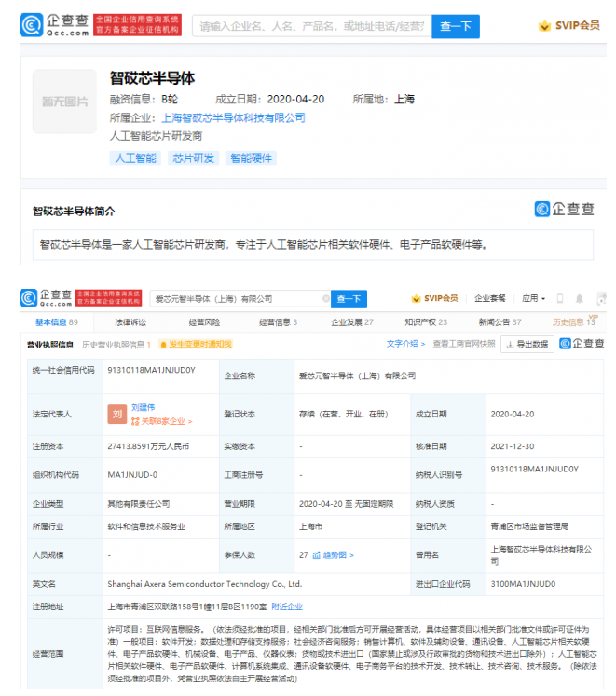Click the SVIP会员 crown icon at top right

coord(545,26)
